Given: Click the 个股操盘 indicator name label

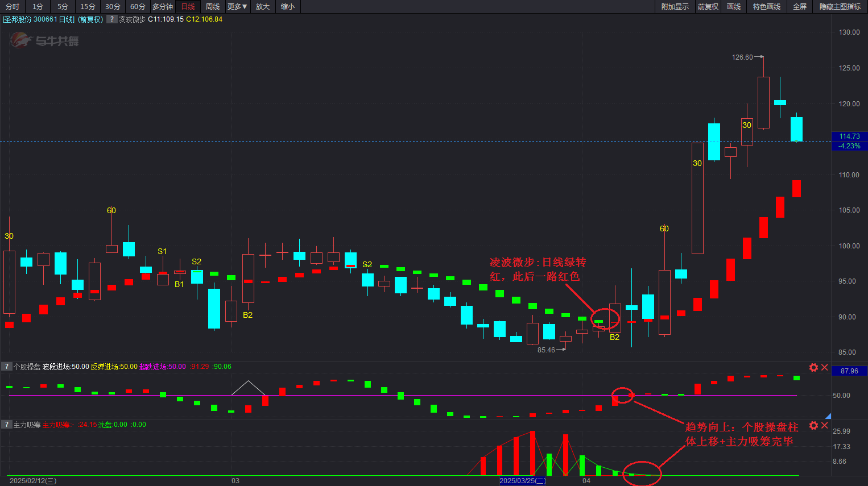Looking at the screenshot, I should (27, 367).
